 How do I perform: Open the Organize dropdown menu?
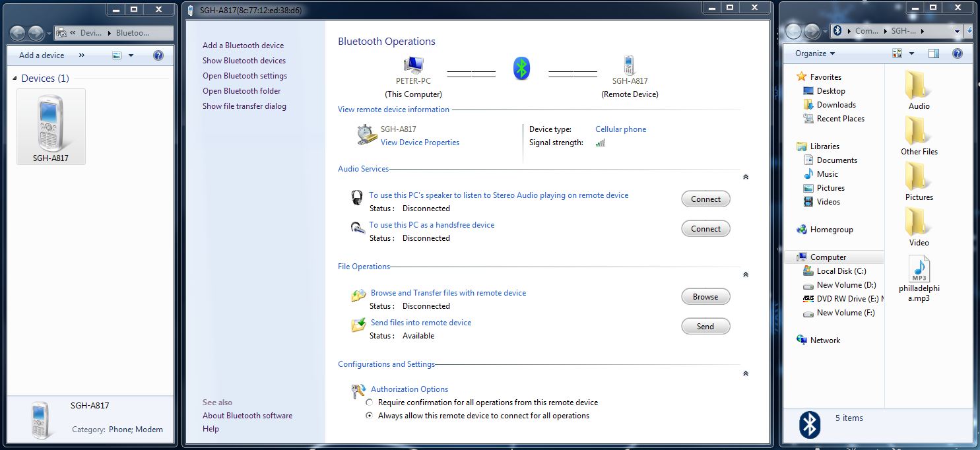click(815, 53)
